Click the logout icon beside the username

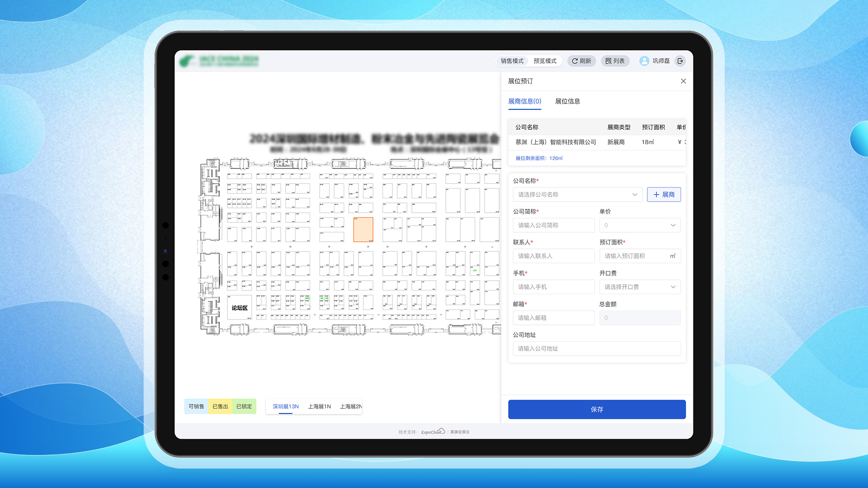(x=680, y=61)
